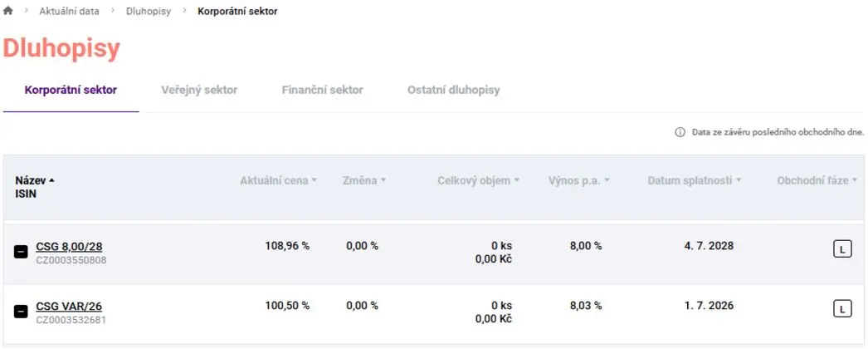Sort by Výnos p.a. column
The image size is (868, 349).
(579, 180)
